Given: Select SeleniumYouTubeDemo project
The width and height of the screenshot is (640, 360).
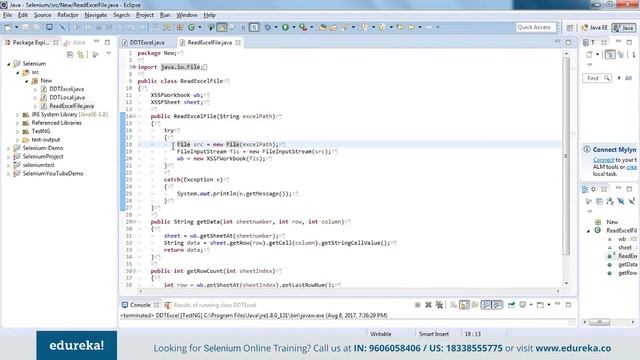Looking at the screenshot, I should pyautogui.click(x=53, y=174).
